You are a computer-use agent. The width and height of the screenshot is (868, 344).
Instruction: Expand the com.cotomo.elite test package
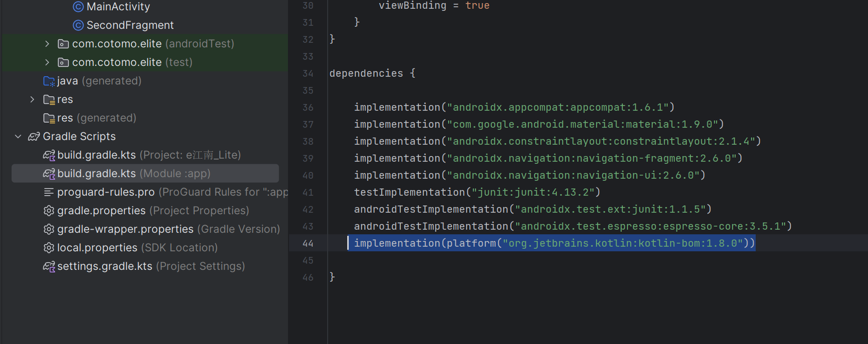47,62
